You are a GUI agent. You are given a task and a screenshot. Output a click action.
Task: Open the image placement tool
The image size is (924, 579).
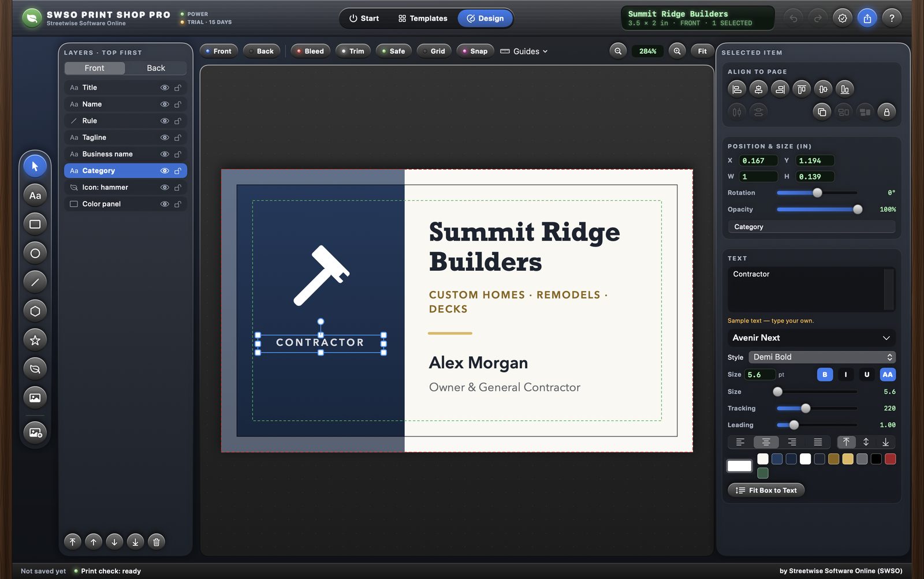pyautogui.click(x=35, y=397)
